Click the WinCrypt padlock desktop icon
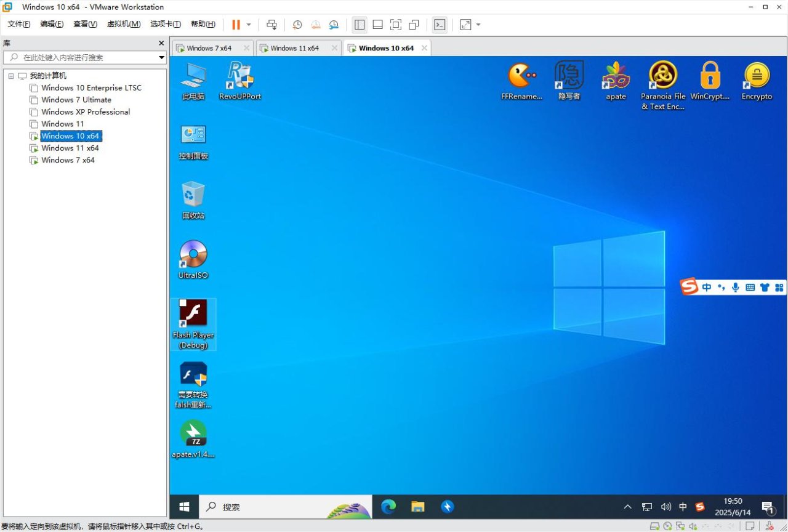 [x=710, y=76]
